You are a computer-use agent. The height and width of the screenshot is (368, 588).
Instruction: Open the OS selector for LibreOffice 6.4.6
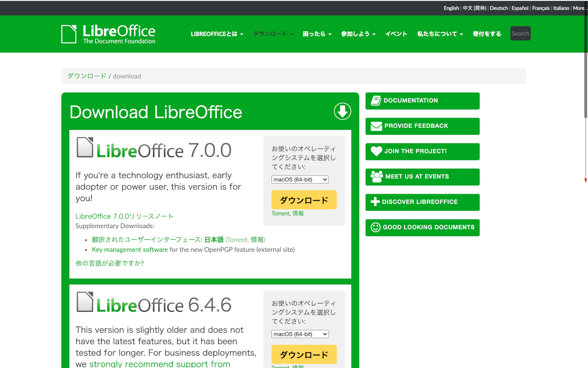[300, 334]
